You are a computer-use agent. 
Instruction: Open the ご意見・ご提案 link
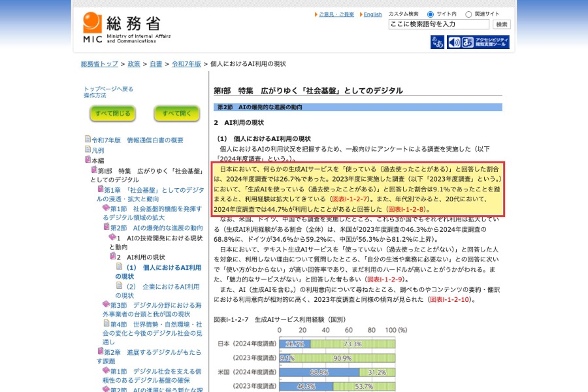coord(336,14)
